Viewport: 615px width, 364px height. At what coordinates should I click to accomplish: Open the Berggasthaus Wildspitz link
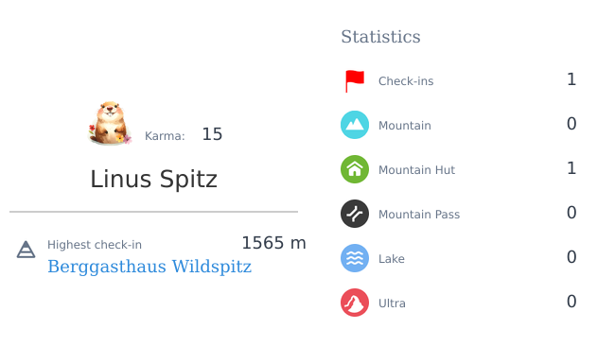point(149,267)
